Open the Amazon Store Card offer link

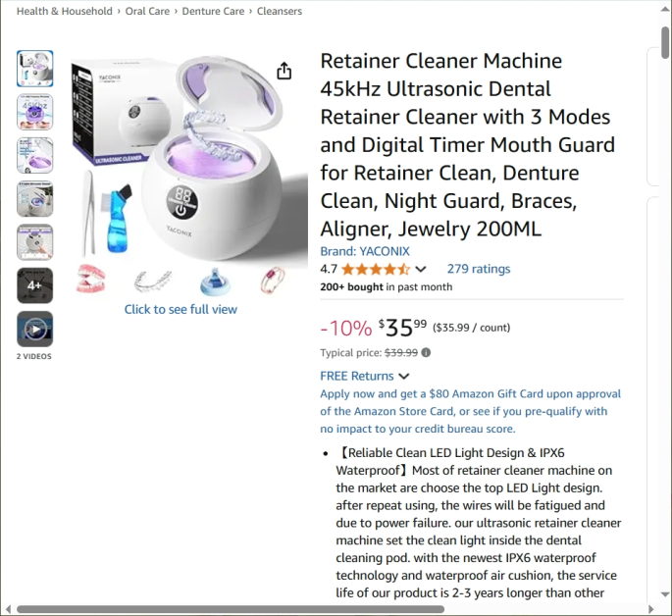[x=470, y=411]
